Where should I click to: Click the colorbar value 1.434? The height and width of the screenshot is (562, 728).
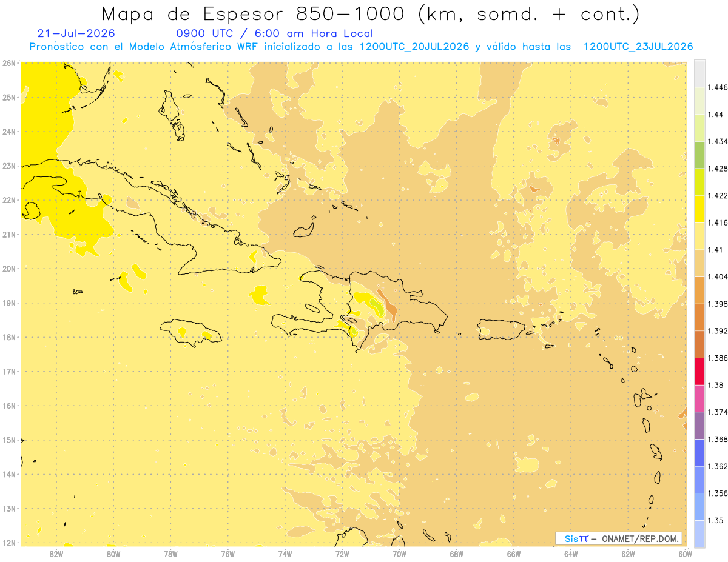[x=718, y=142]
